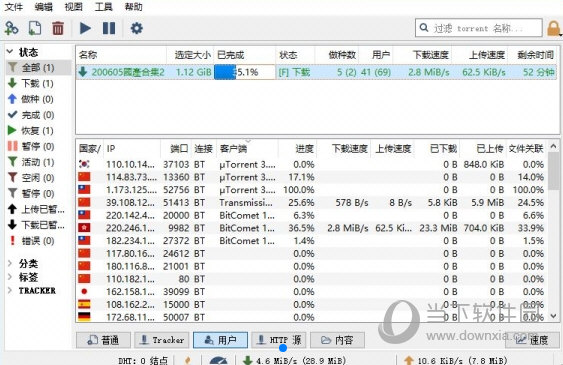Sort torrents by 名称 column header
This screenshot has height=365, width=563.
[x=121, y=55]
